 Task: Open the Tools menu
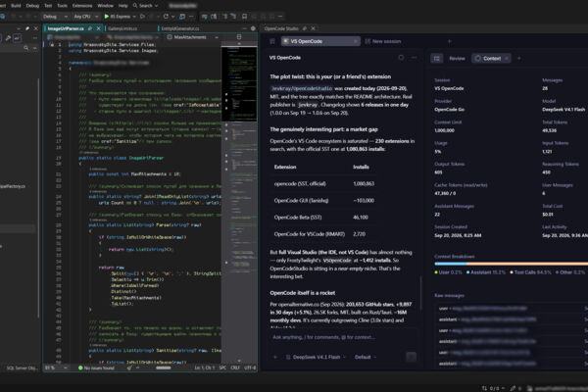(63, 6)
